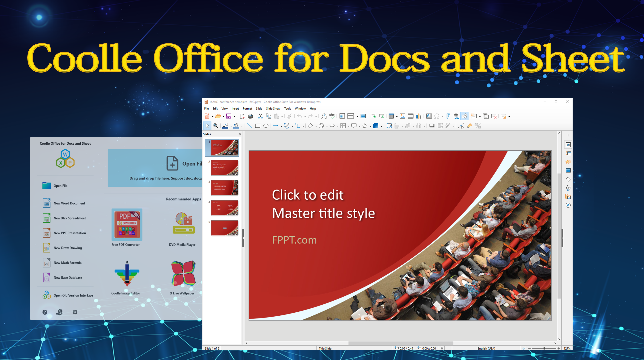Expand the Save button dropdown arrow
The height and width of the screenshot is (360, 644).
235,117
